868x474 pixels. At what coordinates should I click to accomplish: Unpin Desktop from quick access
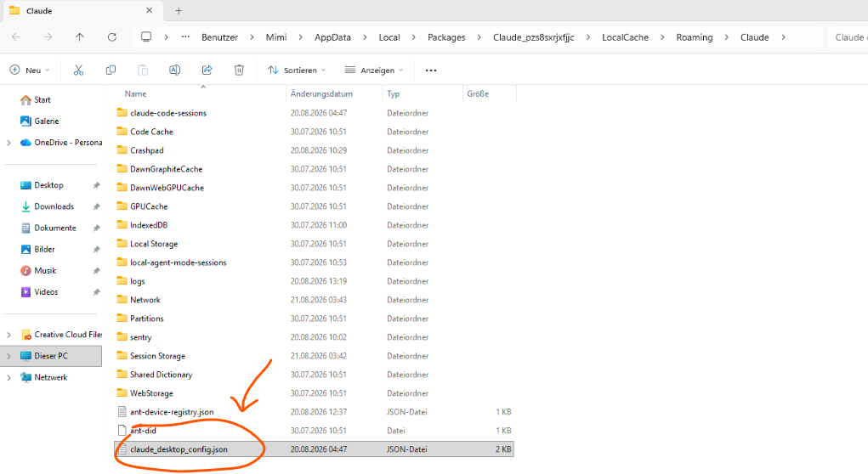tap(96, 185)
